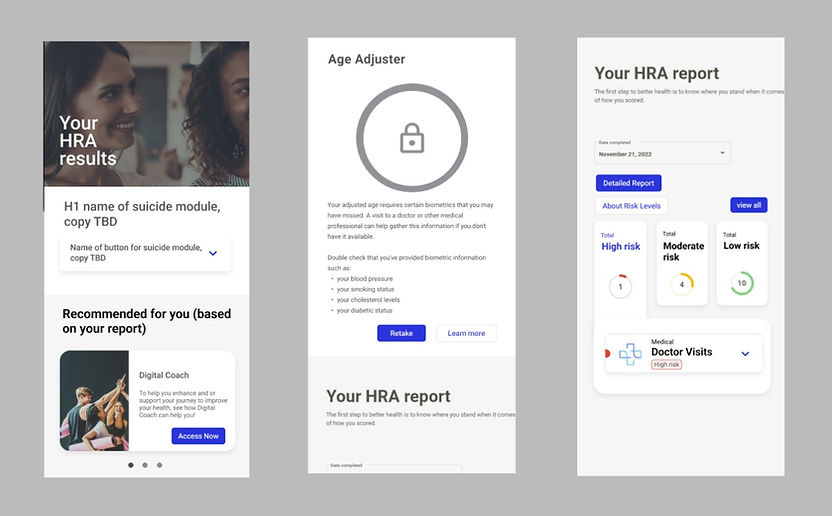Click the High risk progress ring showing 1
The width and height of the screenshot is (832, 516).
[x=620, y=287]
